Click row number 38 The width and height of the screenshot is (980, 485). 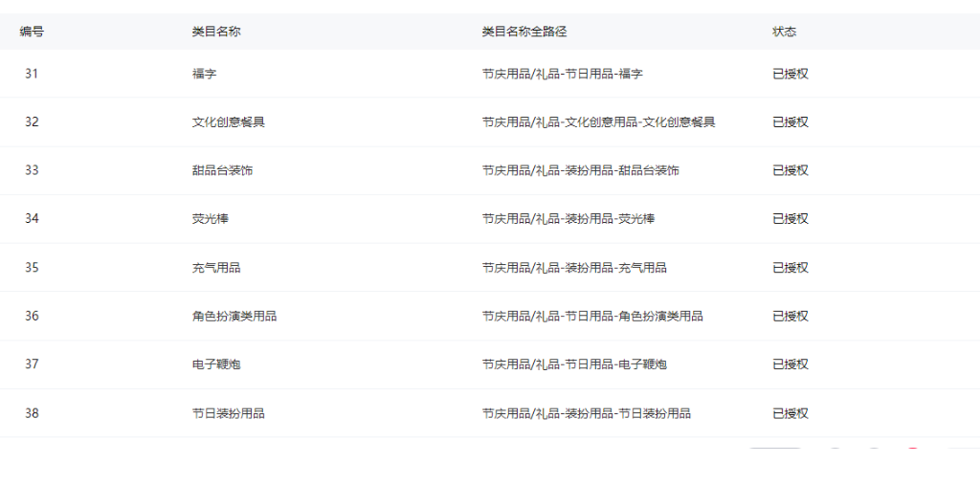tap(32, 413)
